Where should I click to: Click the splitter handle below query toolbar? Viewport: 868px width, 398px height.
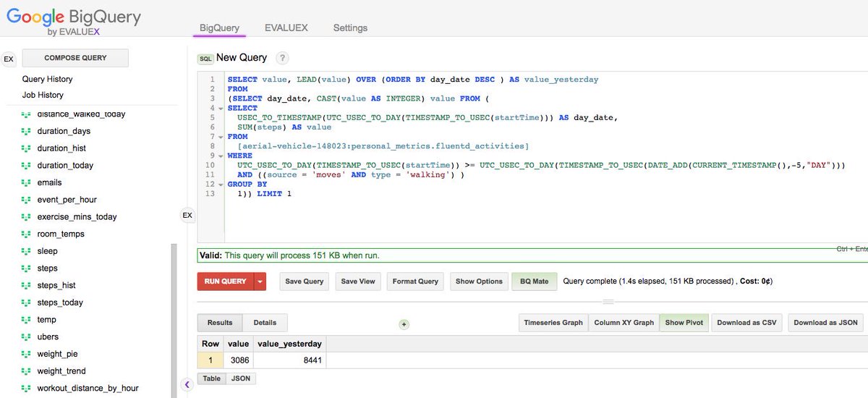point(608,302)
